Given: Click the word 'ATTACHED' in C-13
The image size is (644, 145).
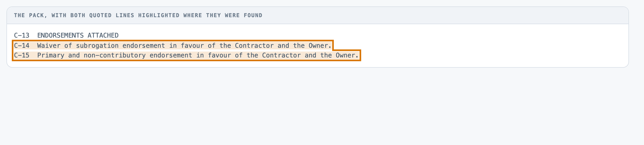Looking at the screenshot, I should tap(103, 35).
